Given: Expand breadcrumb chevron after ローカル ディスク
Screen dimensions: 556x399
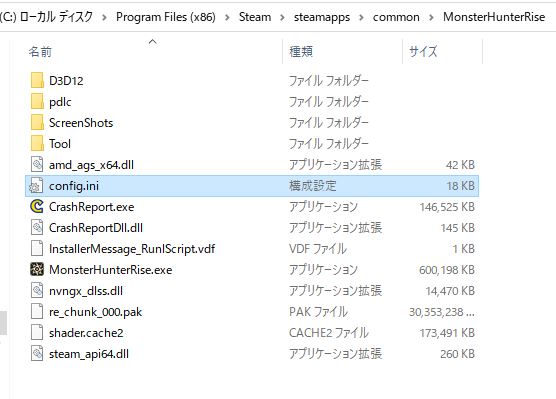Looking at the screenshot, I should click(104, 17).
